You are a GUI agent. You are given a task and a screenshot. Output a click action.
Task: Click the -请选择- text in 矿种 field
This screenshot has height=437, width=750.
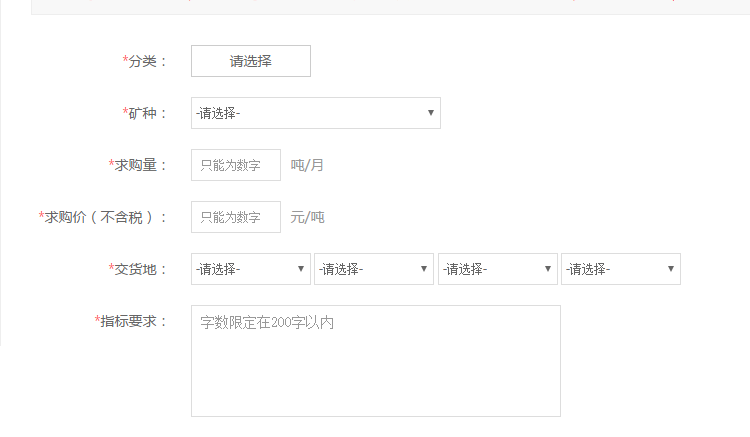coord(219,113)
